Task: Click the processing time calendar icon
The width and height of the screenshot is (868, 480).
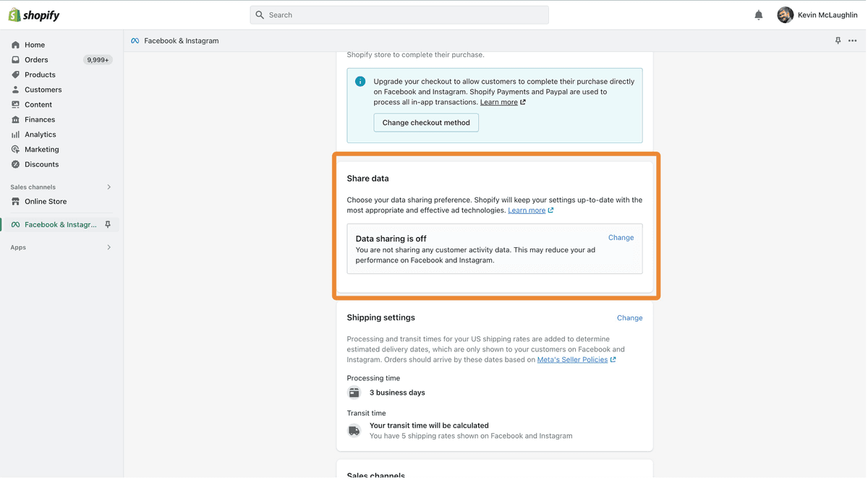Action: tap(354, 393)
